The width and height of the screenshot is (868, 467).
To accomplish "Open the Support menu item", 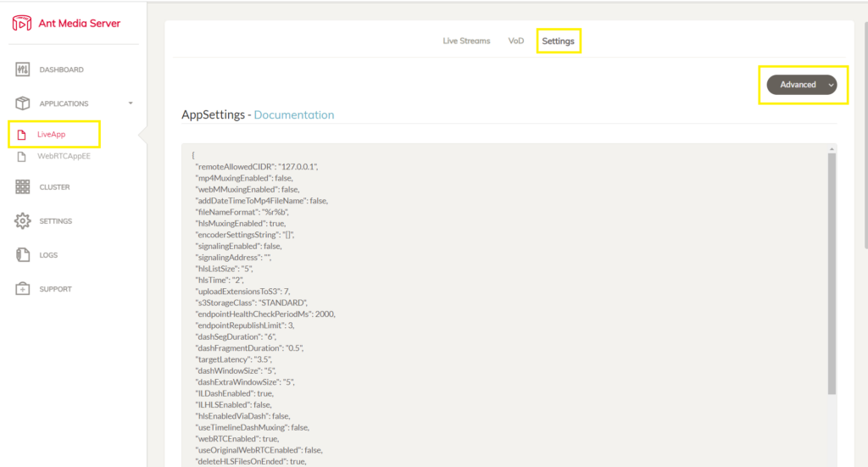I will 55,289.
